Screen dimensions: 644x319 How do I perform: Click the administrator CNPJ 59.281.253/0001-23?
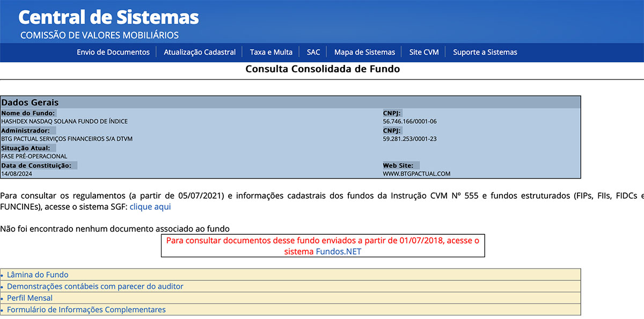409,139
